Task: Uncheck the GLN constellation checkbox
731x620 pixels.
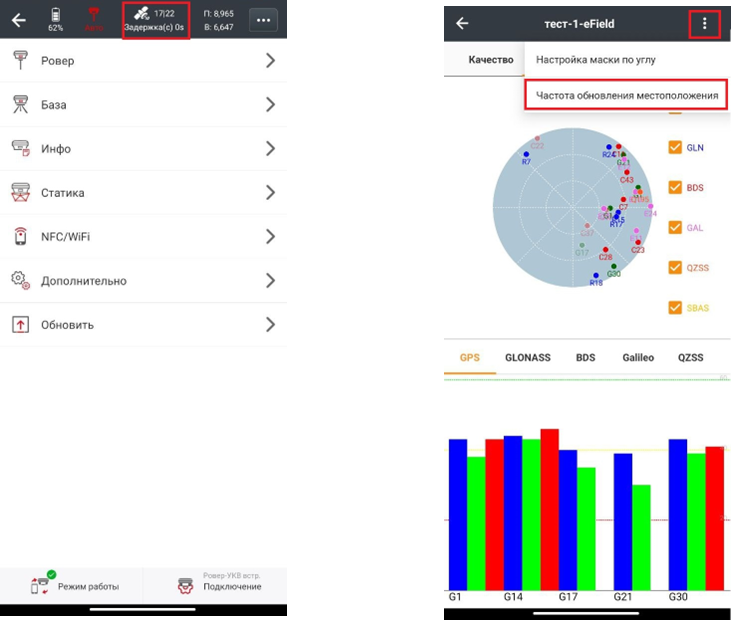Action: (x=675, y=147)
